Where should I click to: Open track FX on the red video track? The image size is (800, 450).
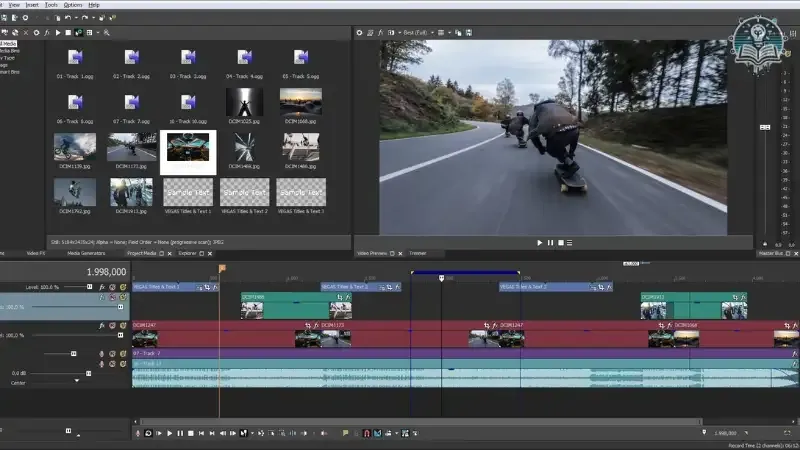(102, 326)
